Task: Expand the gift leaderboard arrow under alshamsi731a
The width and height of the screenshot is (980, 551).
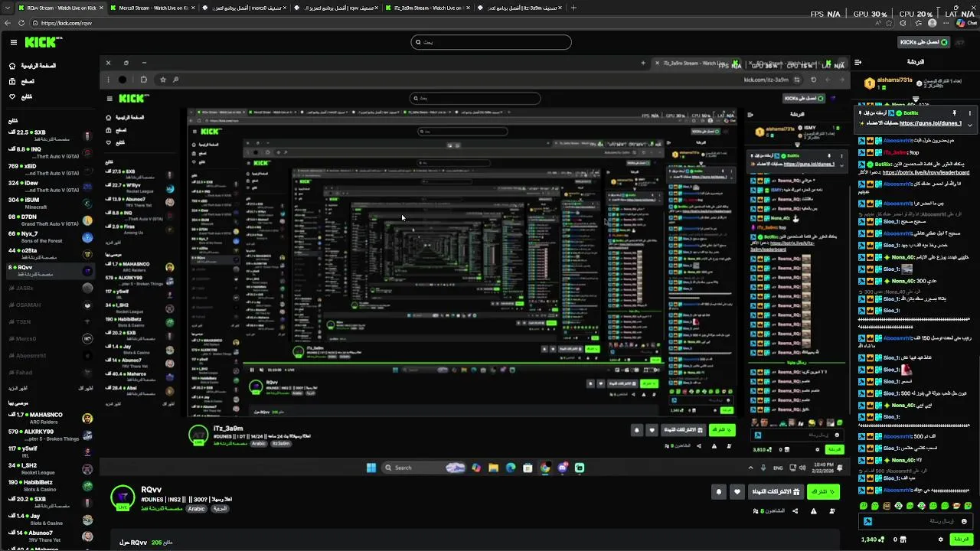Action: coord(916,99)
